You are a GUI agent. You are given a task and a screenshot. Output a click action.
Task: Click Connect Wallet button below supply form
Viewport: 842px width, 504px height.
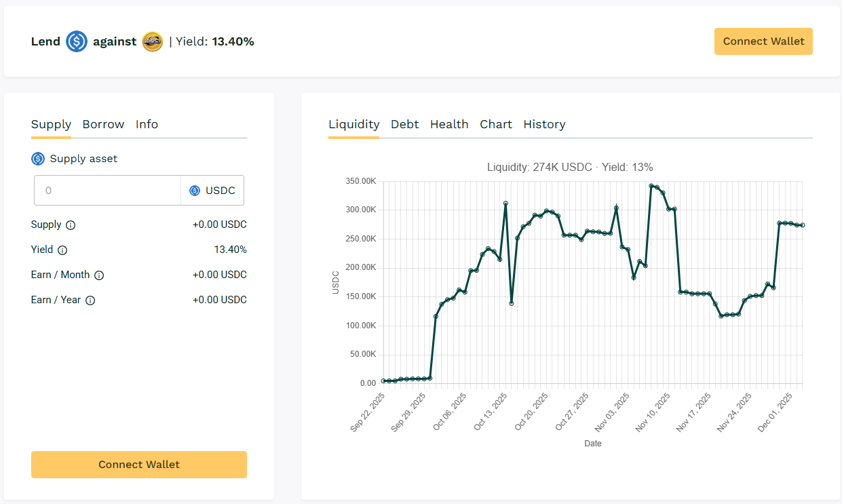point(139,465)
